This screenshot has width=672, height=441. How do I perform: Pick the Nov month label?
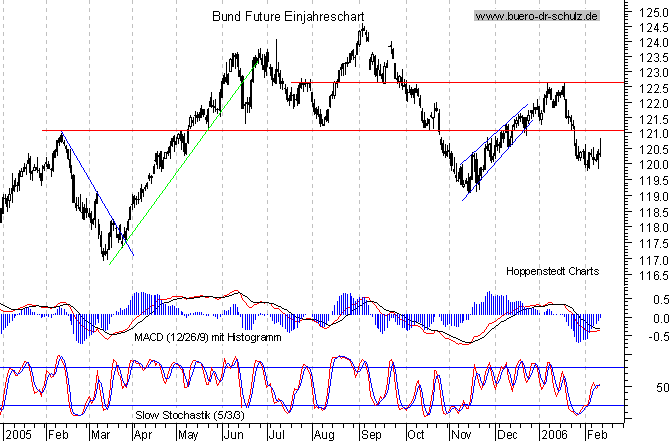[460, 432]
